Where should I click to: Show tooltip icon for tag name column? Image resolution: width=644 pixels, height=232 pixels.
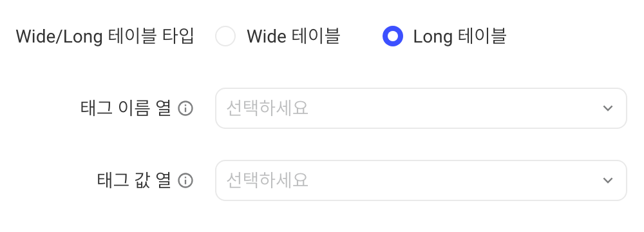[185, 109]
